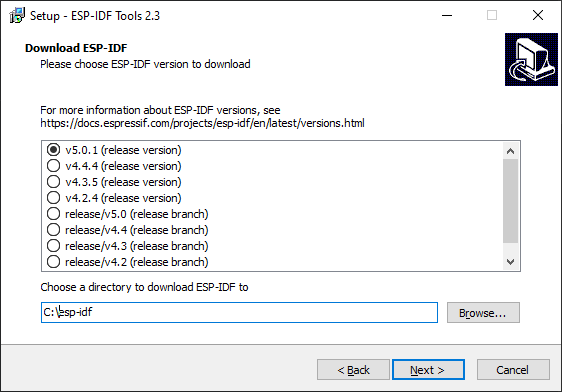
Task: Click the setup installer icon in title bar
Action: [16, 15]
